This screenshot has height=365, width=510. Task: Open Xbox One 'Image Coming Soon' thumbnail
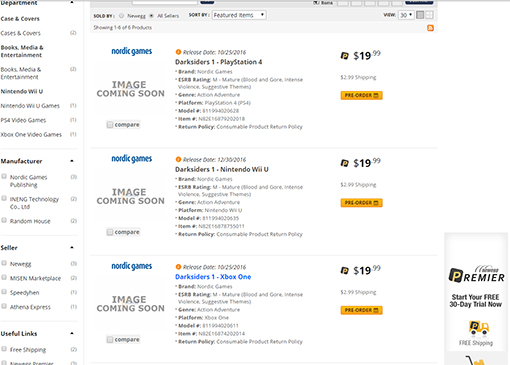pos(130,304)
